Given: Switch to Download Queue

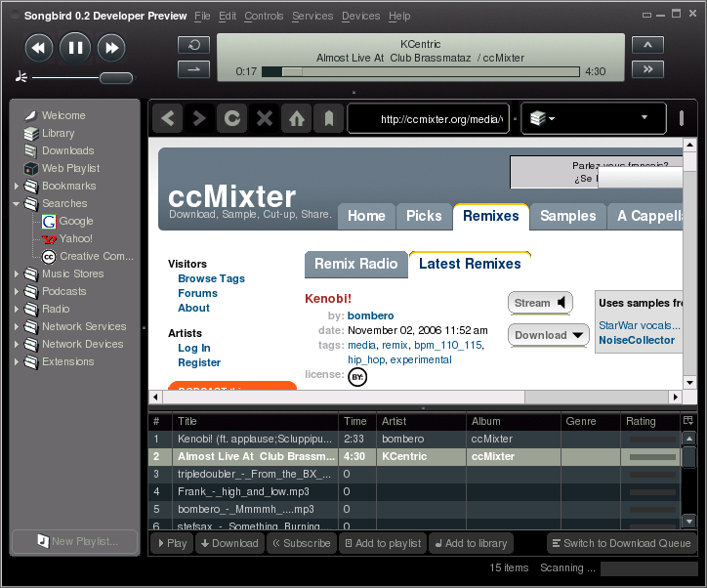Looking at the screenshot, I should pos(621,543).
